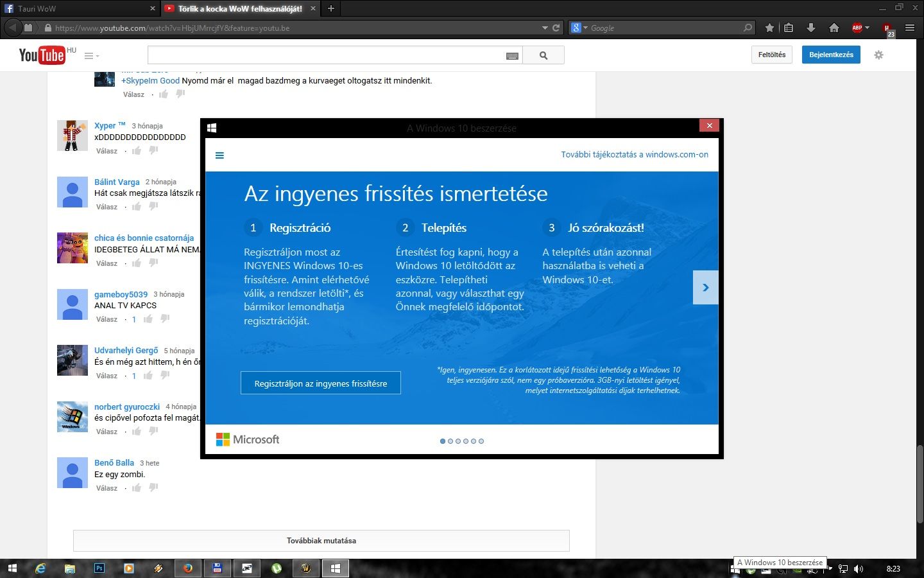Go back using Firefox back arrow
924x578 pixels.
point(13,28)
